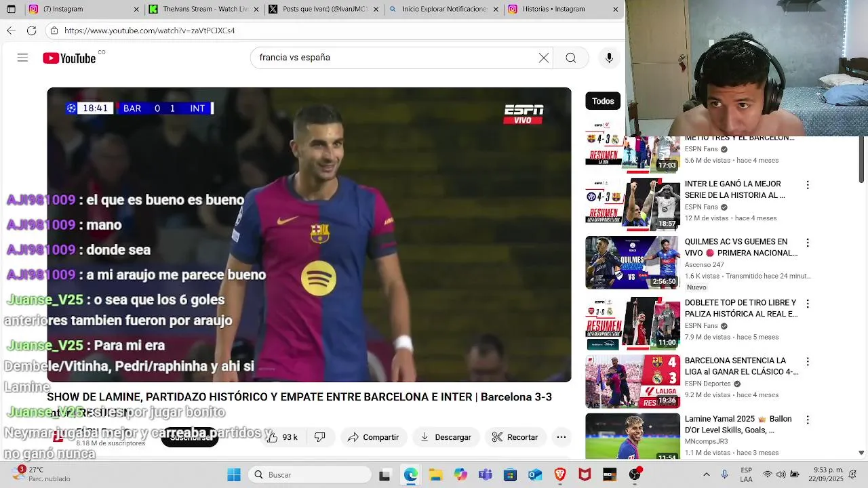868x488 pixels.
Task: Open MNcompsJR3 channel link
Action: (x=706, y=441)
